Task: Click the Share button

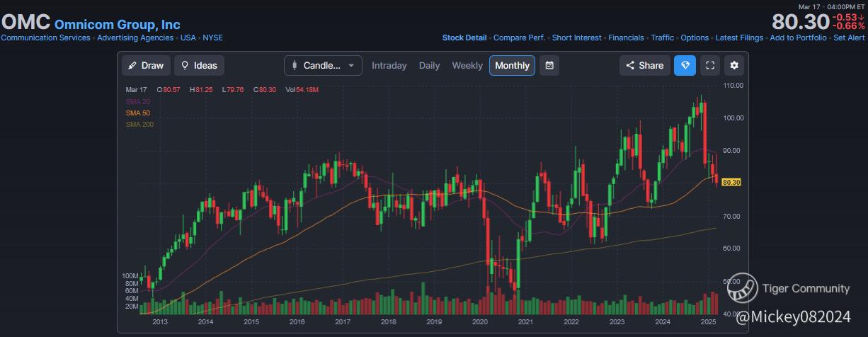Action: [x=644, y=65]
